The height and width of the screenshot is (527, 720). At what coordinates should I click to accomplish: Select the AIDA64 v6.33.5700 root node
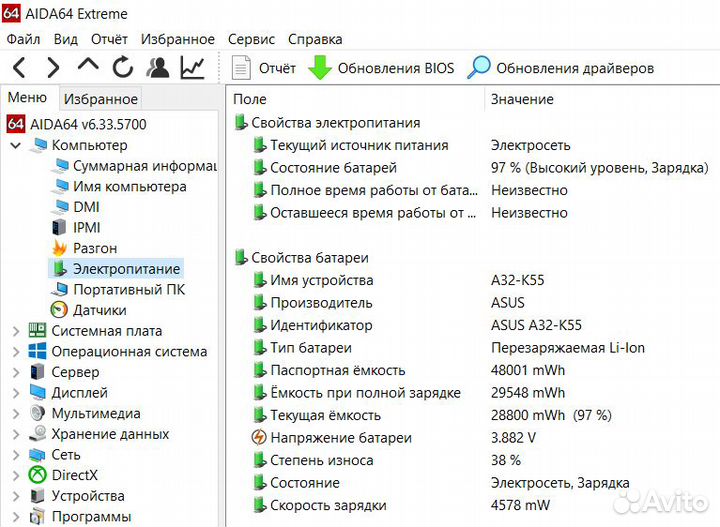coord(88,124)
